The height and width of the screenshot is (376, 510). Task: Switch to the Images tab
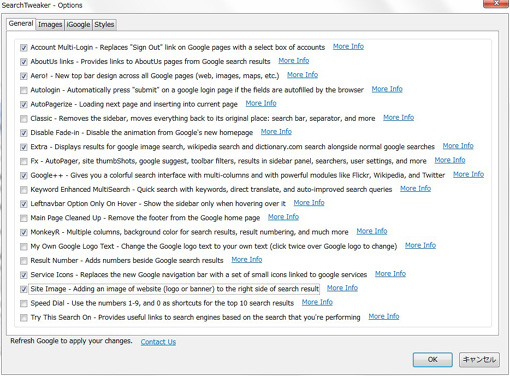point(50,25)
